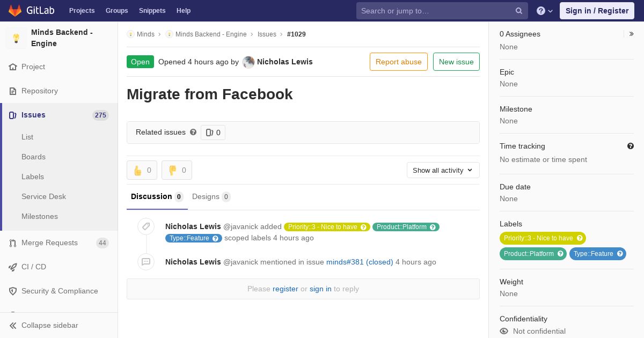This screenshot has height=338, width=644.
Task: Click the Report abuse button
Action: click(398, 62)
